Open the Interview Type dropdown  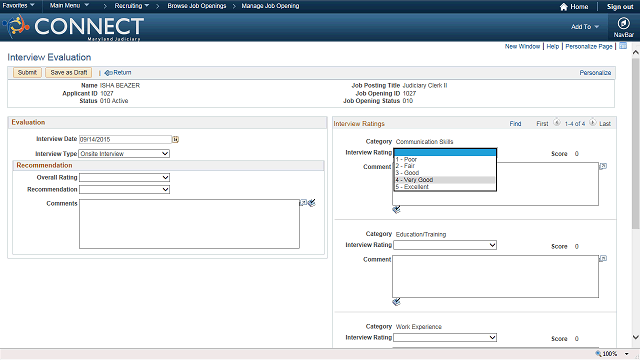pyautogui.click(x=124, y=154)
